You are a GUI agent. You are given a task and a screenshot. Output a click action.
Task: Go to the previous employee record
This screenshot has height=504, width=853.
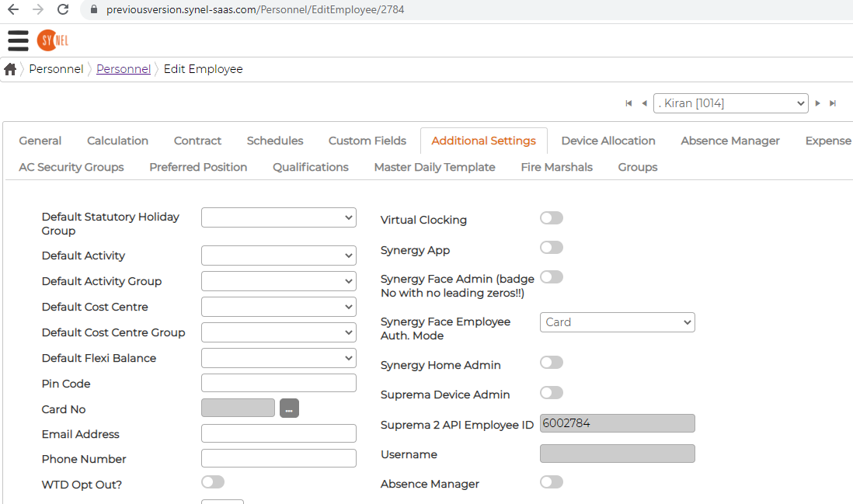(644, 103)
